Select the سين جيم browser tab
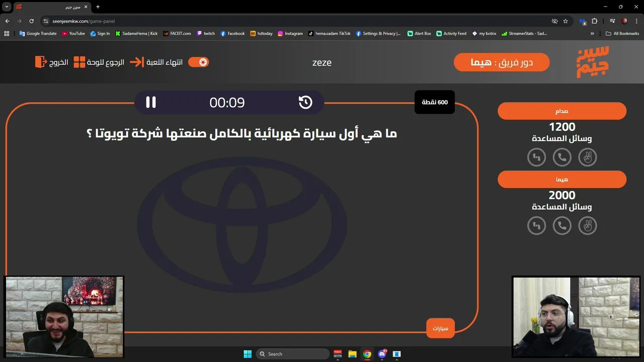This screenshot has width=644, height=362. (53, 7)
